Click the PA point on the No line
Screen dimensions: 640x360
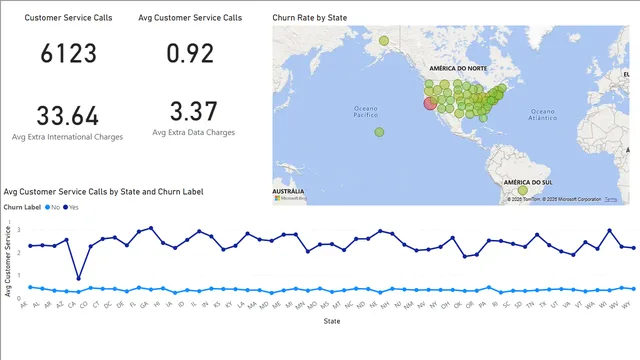click(x=489, y=287)
